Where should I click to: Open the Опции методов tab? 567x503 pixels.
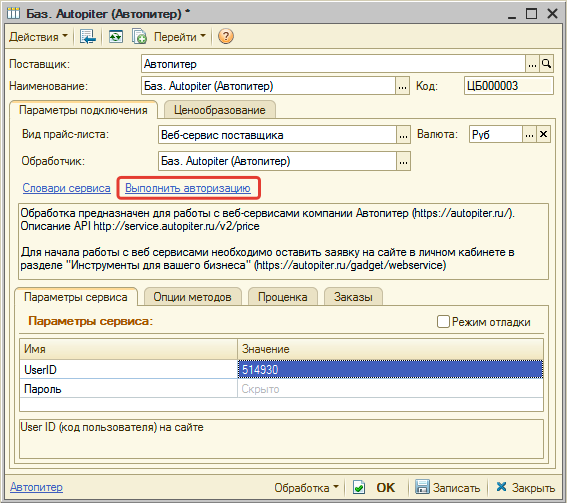(x=192, y=297)
